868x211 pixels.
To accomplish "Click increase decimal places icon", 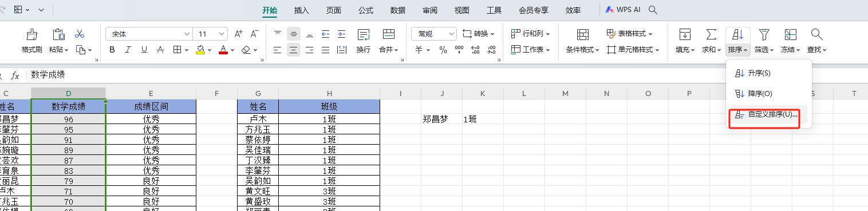I will 476,50.
